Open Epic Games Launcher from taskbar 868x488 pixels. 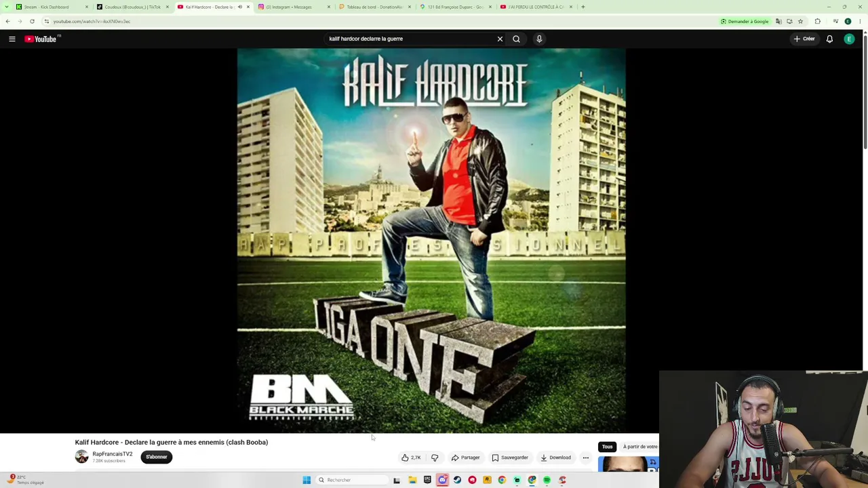click(427, 480)
